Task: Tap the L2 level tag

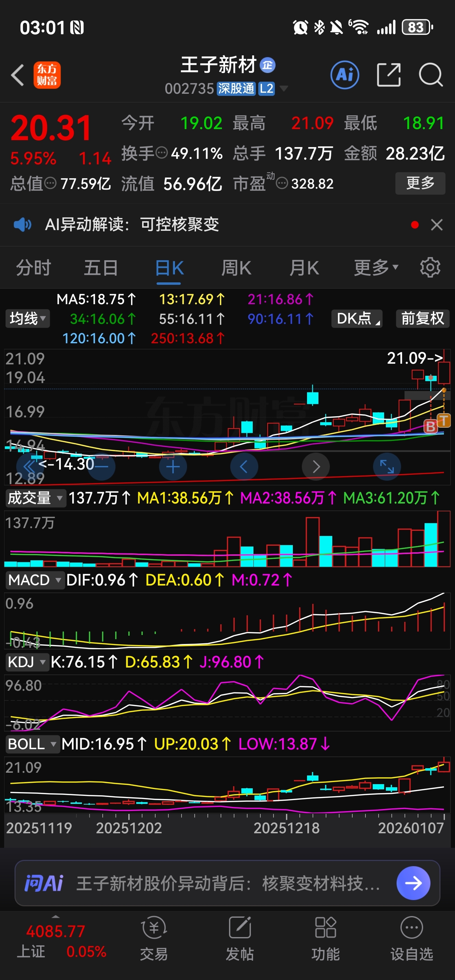Action: pos(267,89)
